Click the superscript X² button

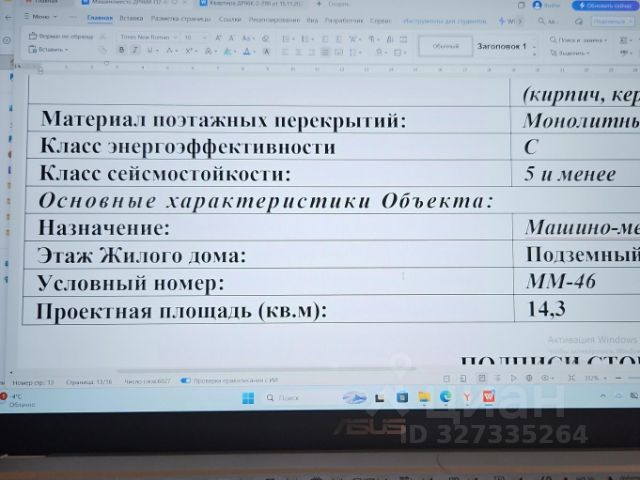click(x=189, y=51)
